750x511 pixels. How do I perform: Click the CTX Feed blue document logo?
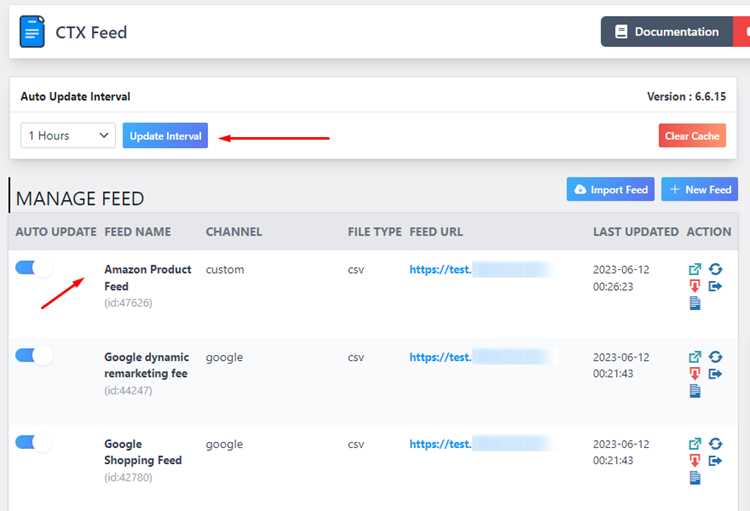tap(32, 32)
